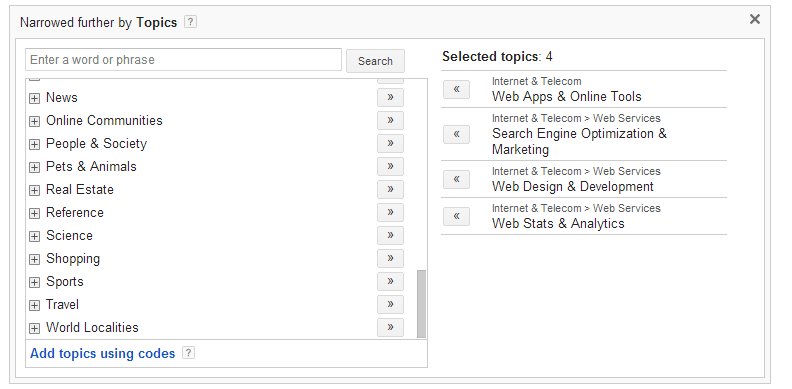Screen dimensions: 792x389
Task: Select the Reference label
Action: tap(75, 212)
